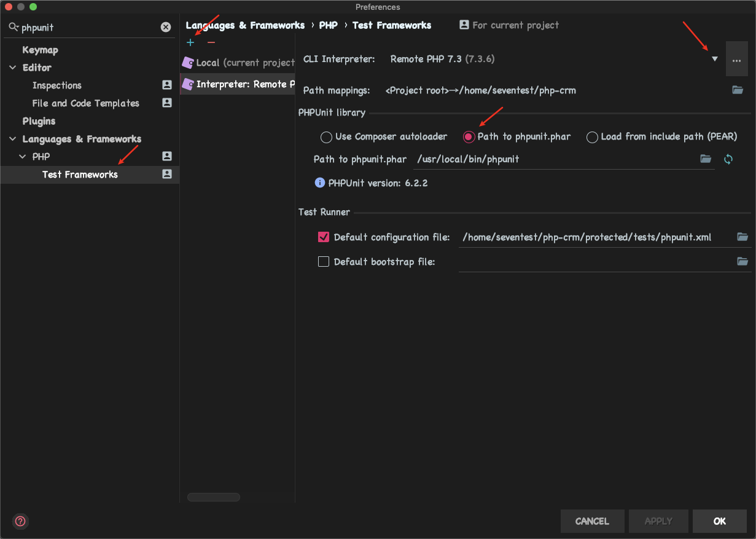Viewport: 756px width, 539px height.
Task: Click the refresh icon beside phpunit.phar path
Action: (728, 159)
